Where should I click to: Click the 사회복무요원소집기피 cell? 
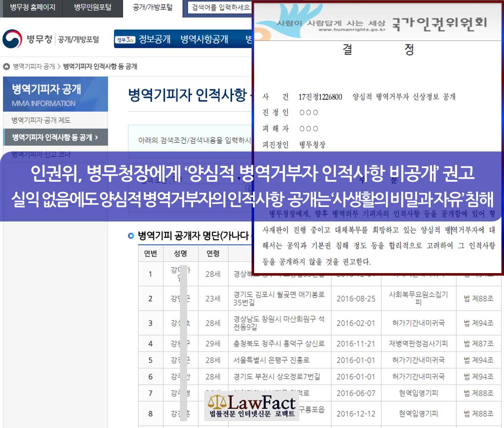pyautogui.click(x=418, y=298)
